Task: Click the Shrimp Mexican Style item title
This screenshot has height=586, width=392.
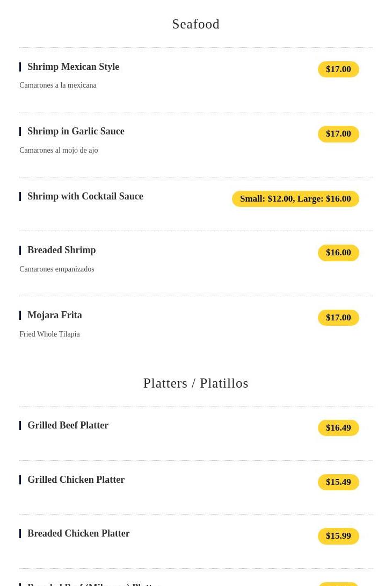Action: [73, 67]
